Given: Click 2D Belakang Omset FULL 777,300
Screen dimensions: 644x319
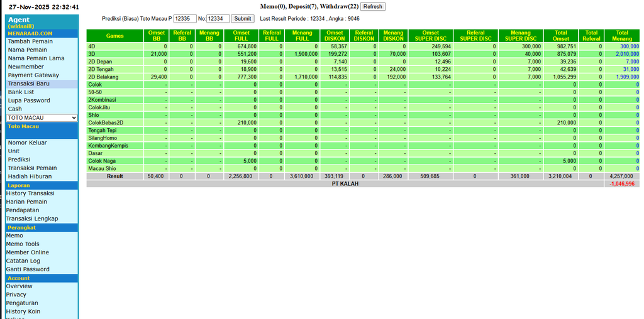Looking at the screenshot, I should coord(247,77).
